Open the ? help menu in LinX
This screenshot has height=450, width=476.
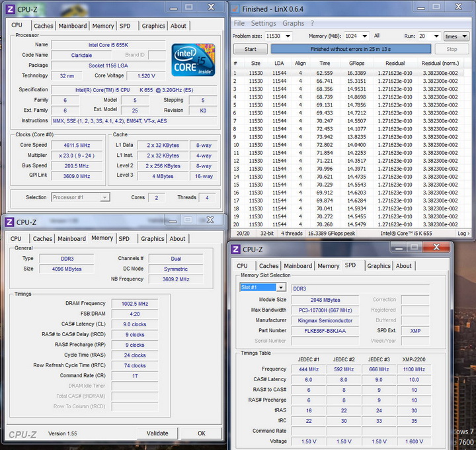click(312, 23)
